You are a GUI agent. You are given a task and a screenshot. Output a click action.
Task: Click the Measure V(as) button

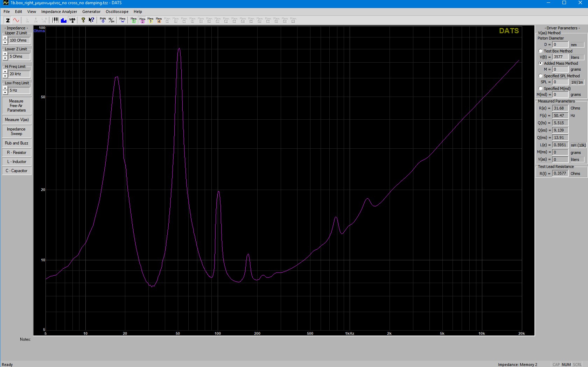(x=16, y=120)
